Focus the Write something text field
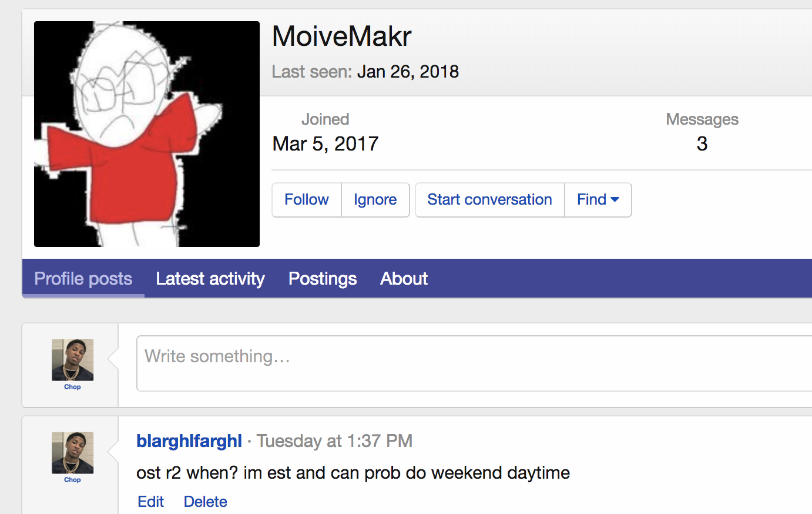The height and width of the screenshot is (514, 812). click(470, 363)
